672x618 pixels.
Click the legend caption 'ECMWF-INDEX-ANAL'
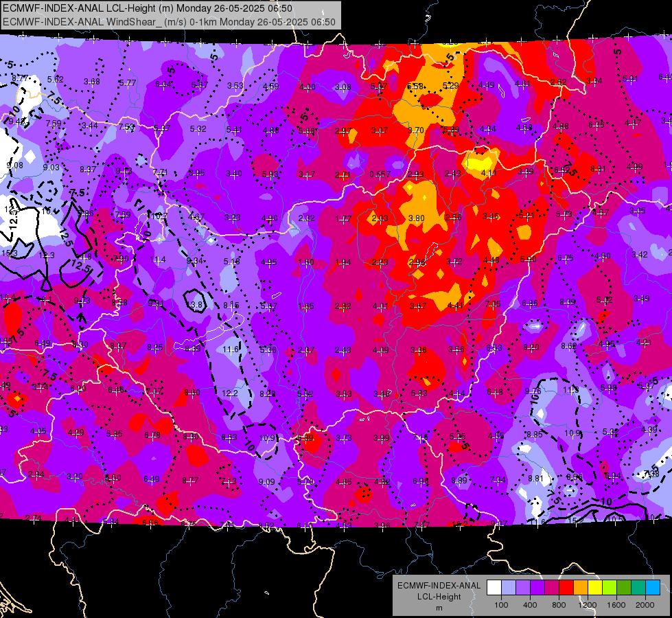point(439,586)
